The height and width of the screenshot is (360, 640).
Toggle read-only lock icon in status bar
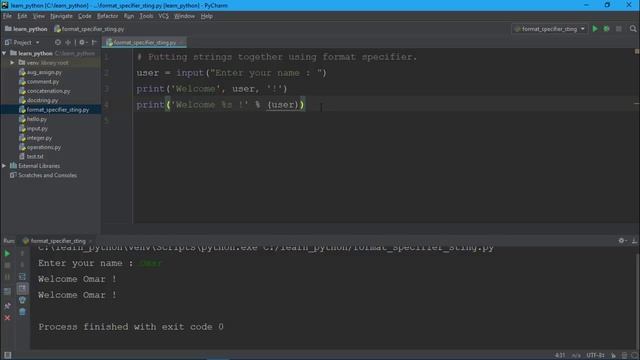point(613,356)
